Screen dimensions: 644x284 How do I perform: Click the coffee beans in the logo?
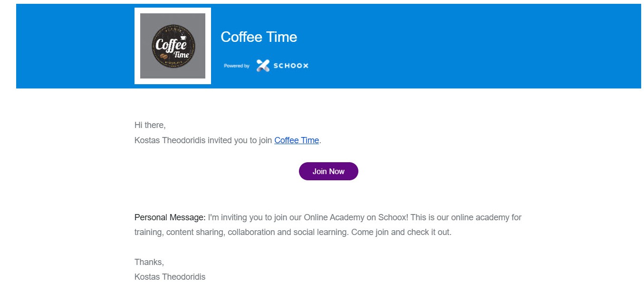point(164,57)
